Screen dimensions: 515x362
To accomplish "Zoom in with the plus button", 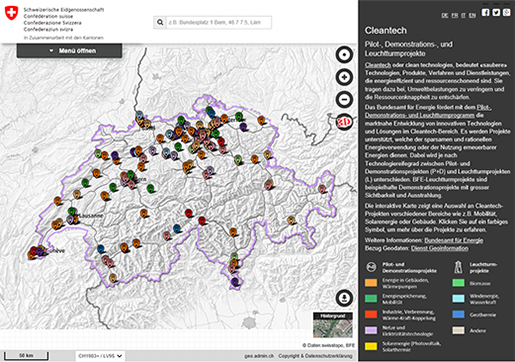I will [344, 77].
